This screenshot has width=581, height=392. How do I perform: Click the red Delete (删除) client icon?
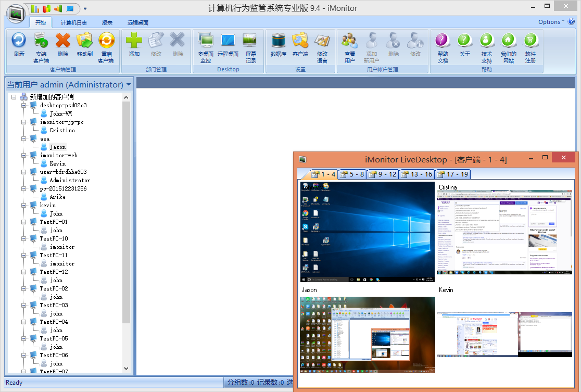63,41
